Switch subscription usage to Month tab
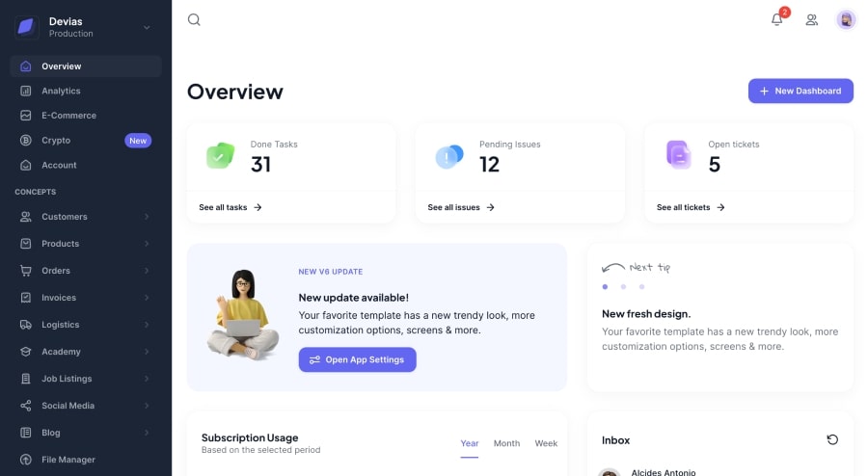The image size is (868, 476). point(506,443)
